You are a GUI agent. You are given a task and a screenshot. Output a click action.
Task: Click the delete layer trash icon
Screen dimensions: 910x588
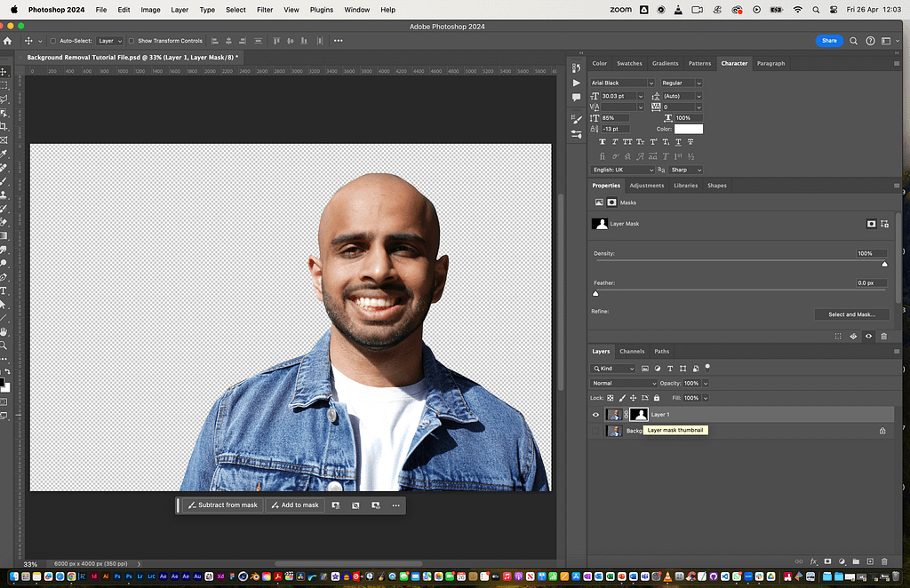(883, 561)
